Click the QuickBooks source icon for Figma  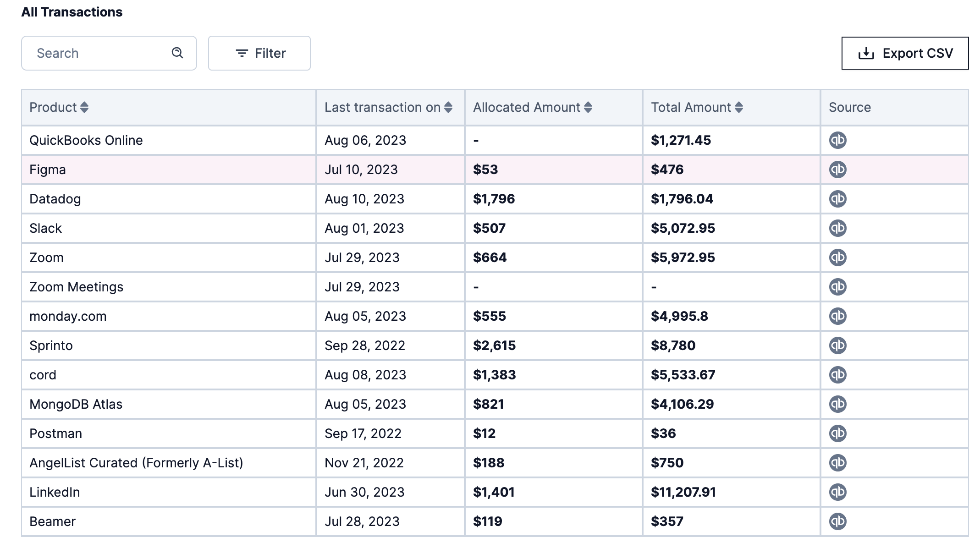[837, 170]
